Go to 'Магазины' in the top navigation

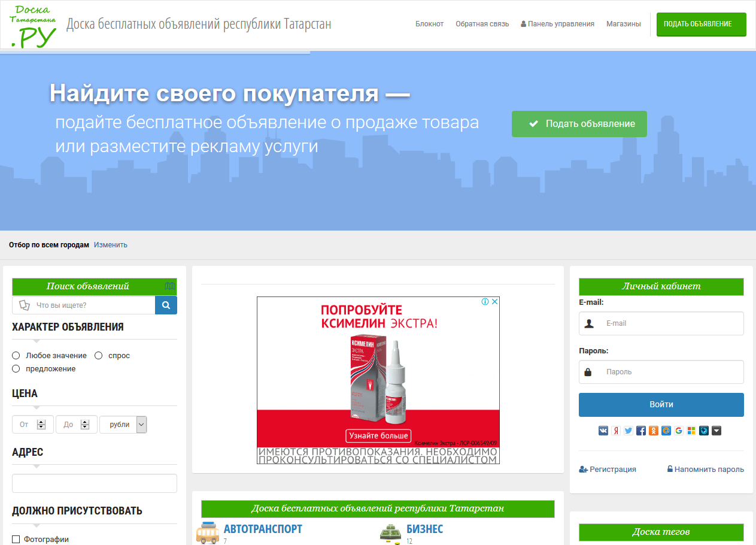tap(623, 24)
